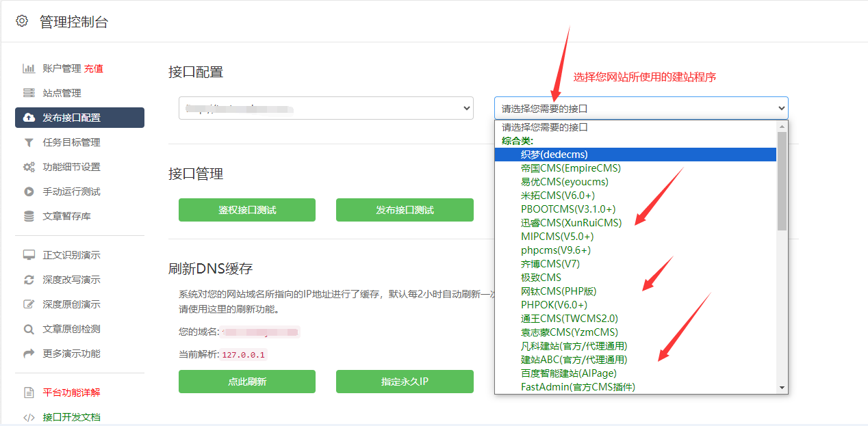The width and height of the screenshot is (868, 426).
Task: Click the server icon for 站点管理
Action: point(29,93)
